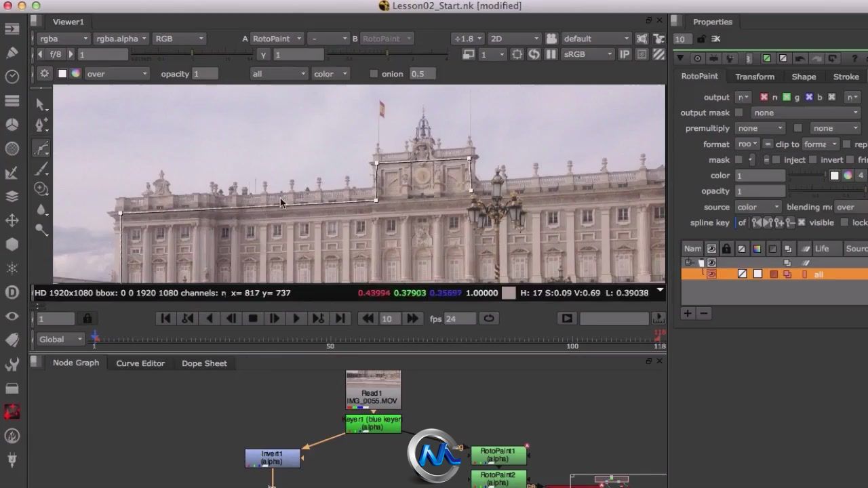The height and width of the screenshot is (488, 868).
Task: Toggle the output mask checkbox
Action: (739, 113)
